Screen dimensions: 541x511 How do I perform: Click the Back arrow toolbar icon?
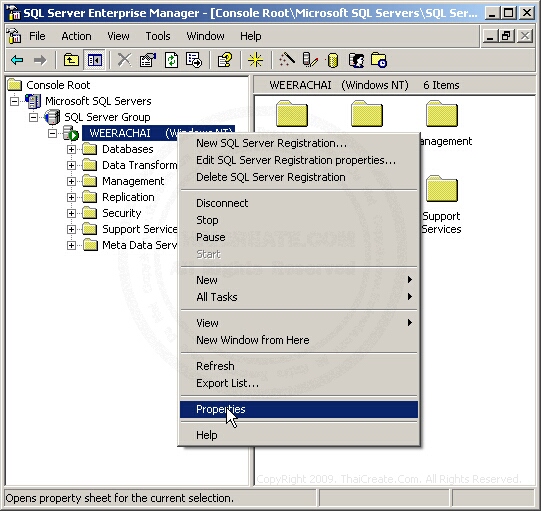tap(17, 60)
